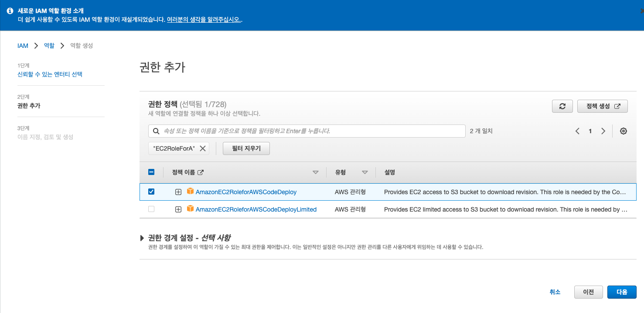Toggle the select-all header checkbox
This screenshot has width=644, height=313.
[151, 172]
